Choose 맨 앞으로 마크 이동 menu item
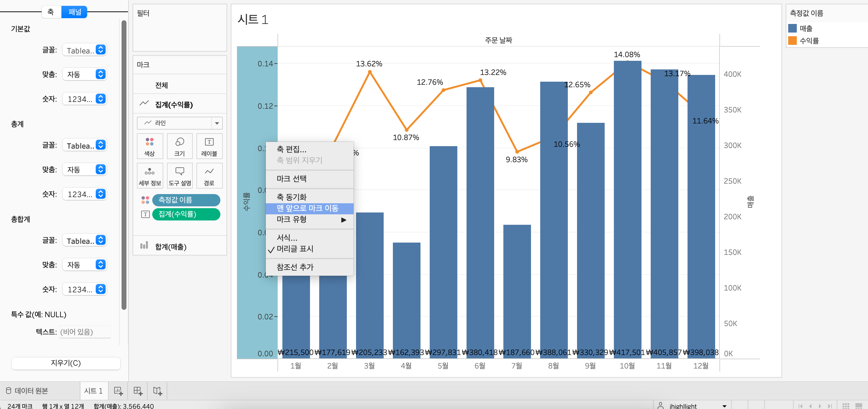 pos(307,208)
